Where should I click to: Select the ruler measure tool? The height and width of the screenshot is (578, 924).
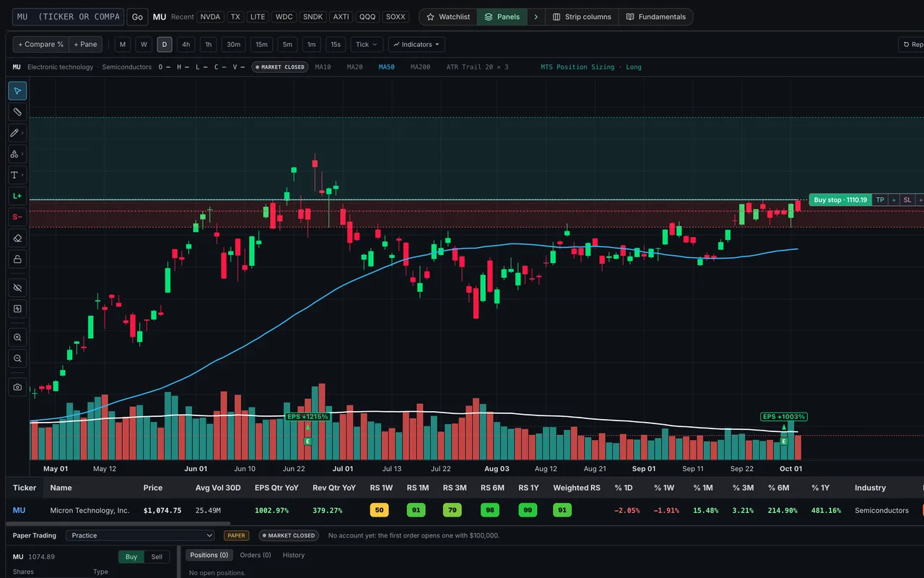point(17,112)
